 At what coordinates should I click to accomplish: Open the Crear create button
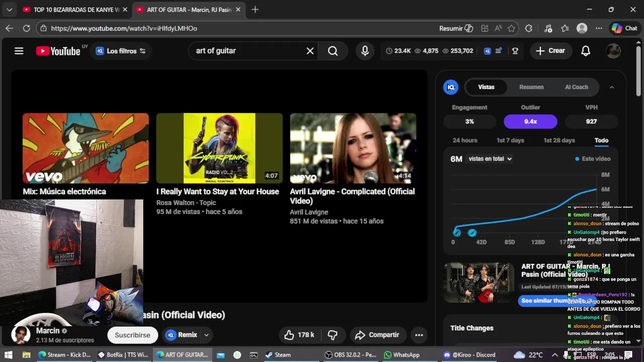click(x=550, y=51)
